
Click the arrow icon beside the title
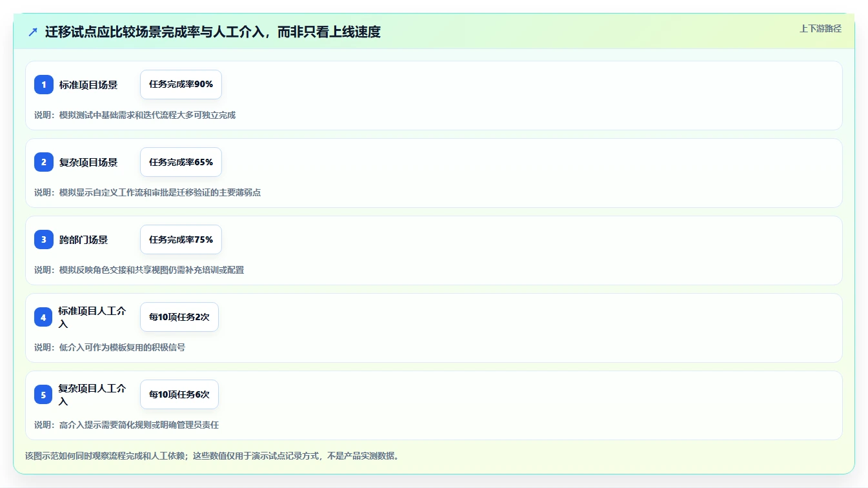click(33, 32)
